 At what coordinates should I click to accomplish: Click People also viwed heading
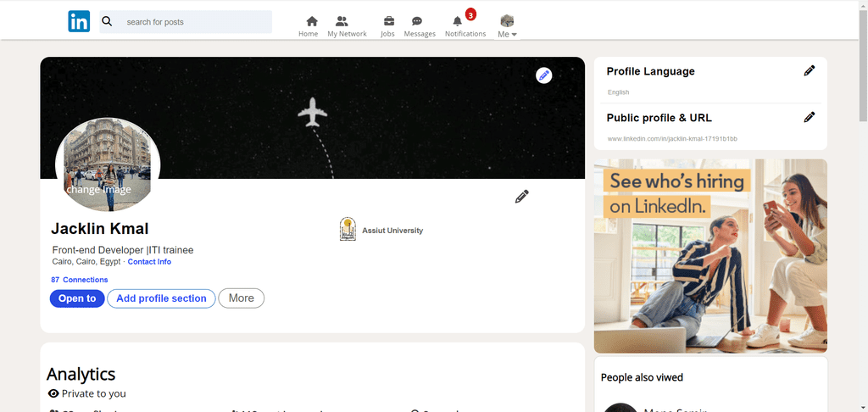643,378
